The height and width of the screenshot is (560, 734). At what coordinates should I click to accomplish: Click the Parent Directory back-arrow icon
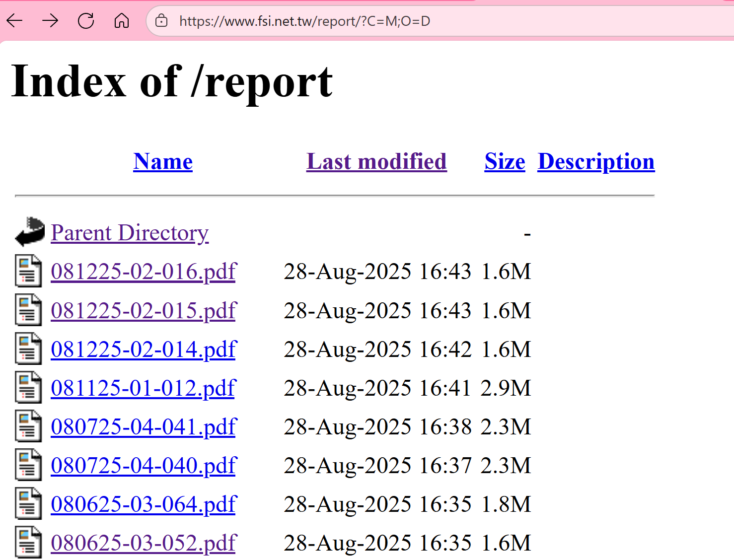point(30,231)
